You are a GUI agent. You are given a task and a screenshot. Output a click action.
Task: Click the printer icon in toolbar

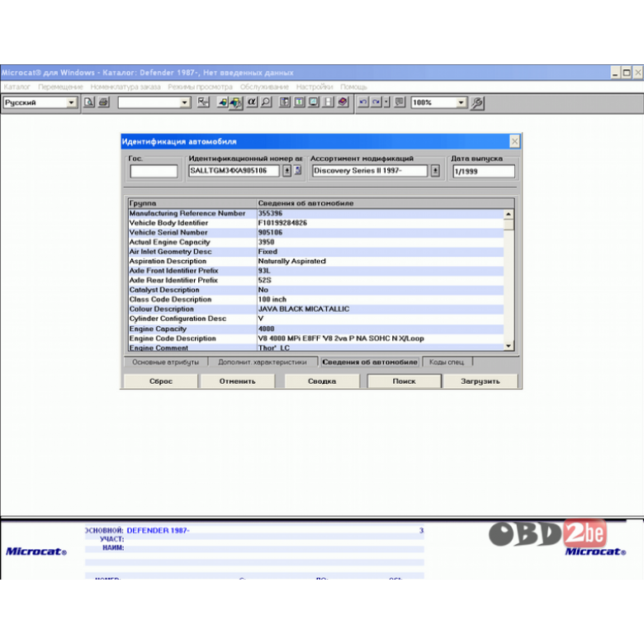[x=103, y=102]
